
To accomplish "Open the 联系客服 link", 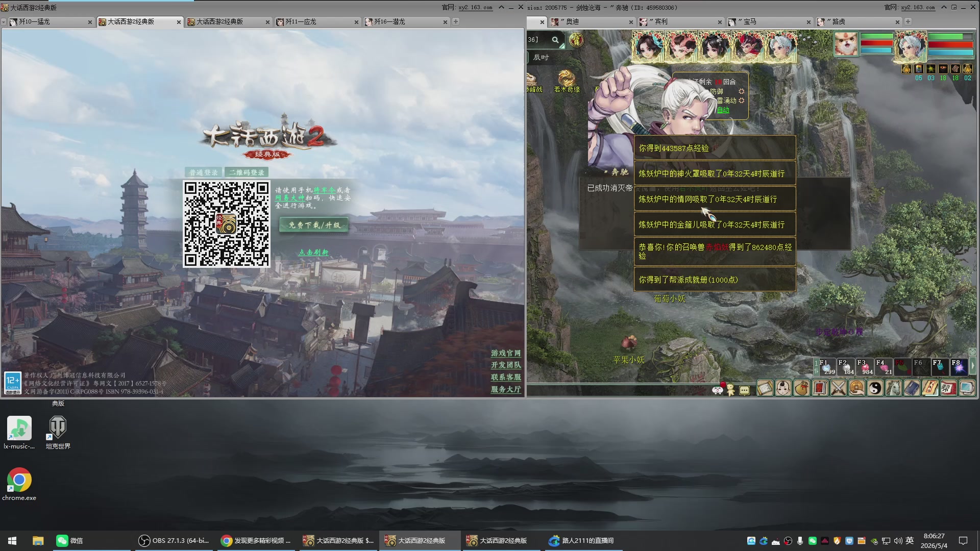I will [x=506, y=378].
